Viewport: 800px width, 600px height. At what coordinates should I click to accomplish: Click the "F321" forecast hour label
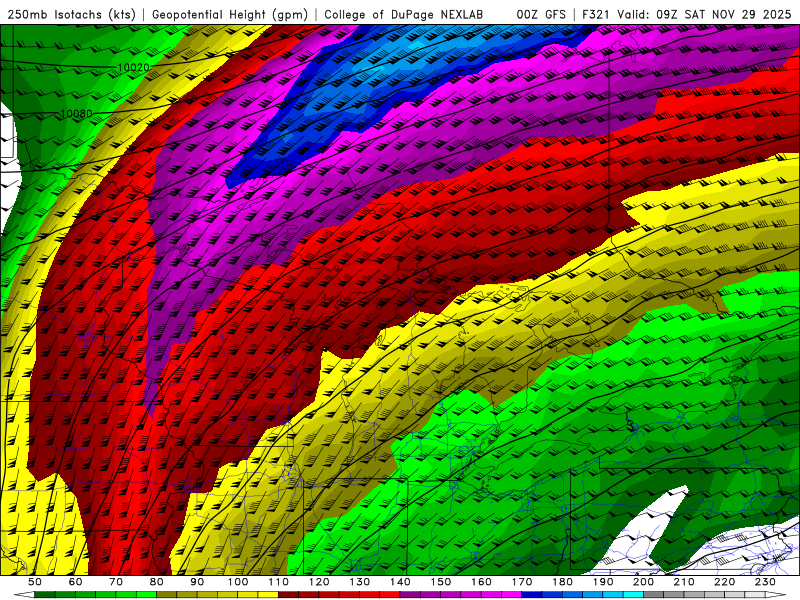point(596,15)
